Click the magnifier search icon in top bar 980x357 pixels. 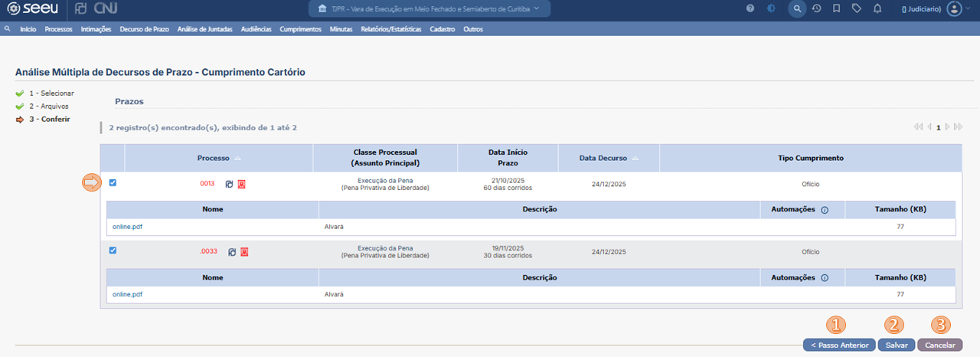coord(797,8)
